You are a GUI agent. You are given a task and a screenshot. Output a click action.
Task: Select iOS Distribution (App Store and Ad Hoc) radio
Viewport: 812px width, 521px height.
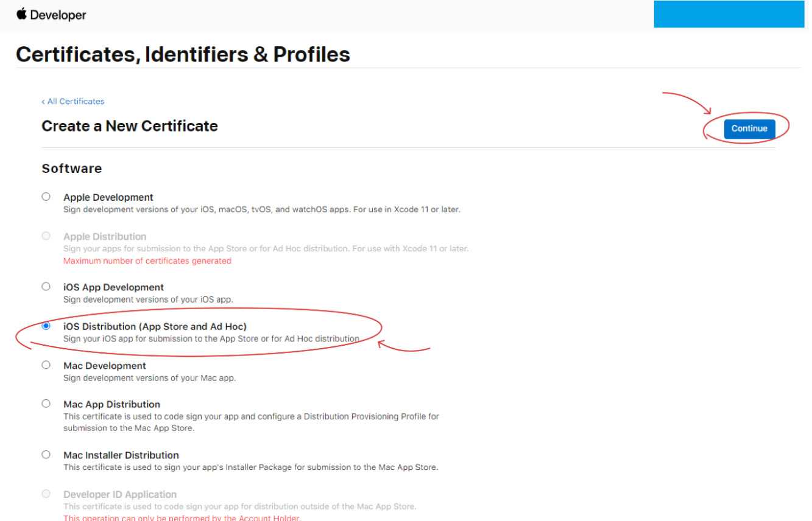click(x=46, y=326)
